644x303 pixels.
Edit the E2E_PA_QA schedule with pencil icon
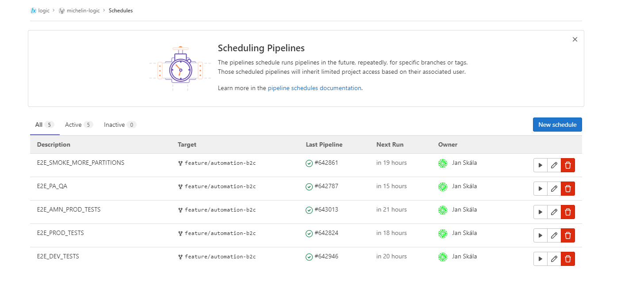pos(554,189)
